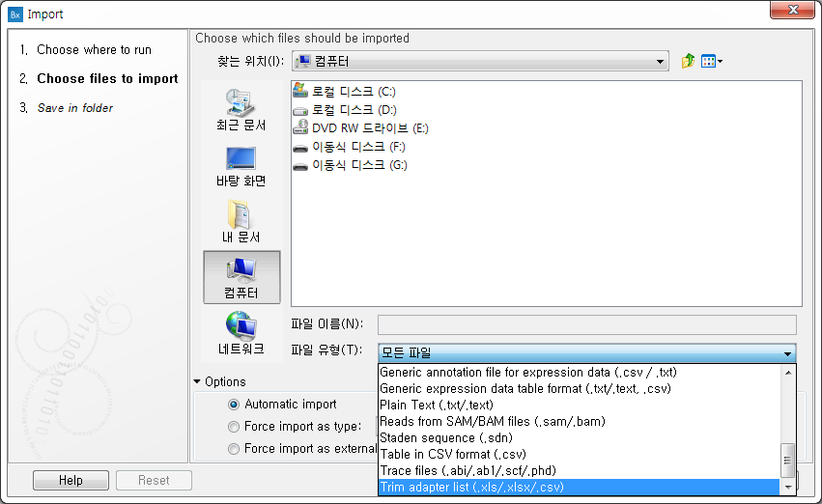Choose Trim adapter list (.xls/.xlsx/.csv)
Screen dimensions: 822x504
point(579,487)
